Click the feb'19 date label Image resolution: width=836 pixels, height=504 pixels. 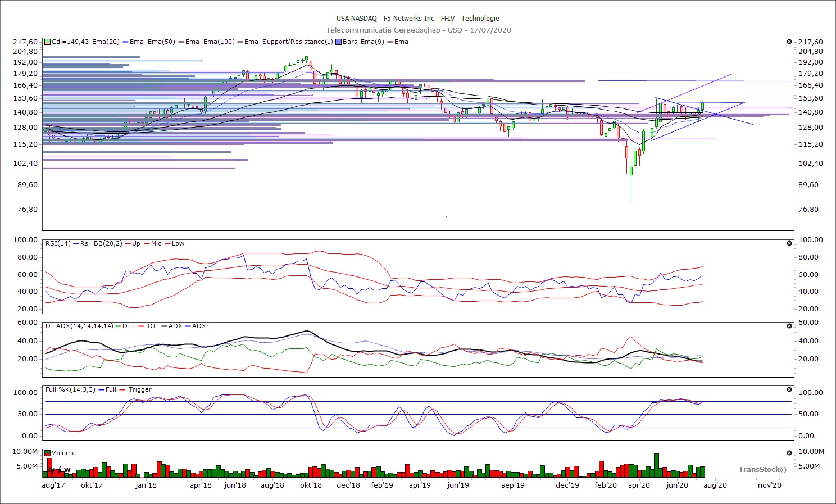(382, 485)
